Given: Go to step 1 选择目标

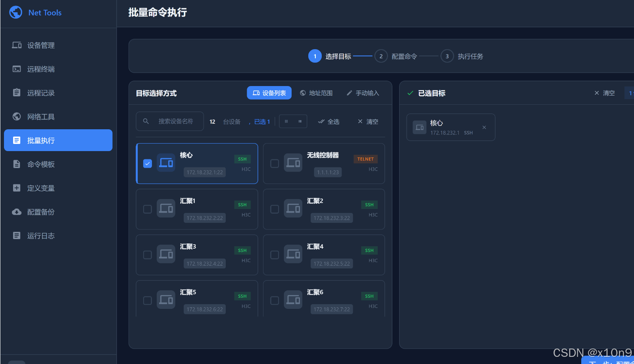Looking at the screenshot, I should 330,56.
